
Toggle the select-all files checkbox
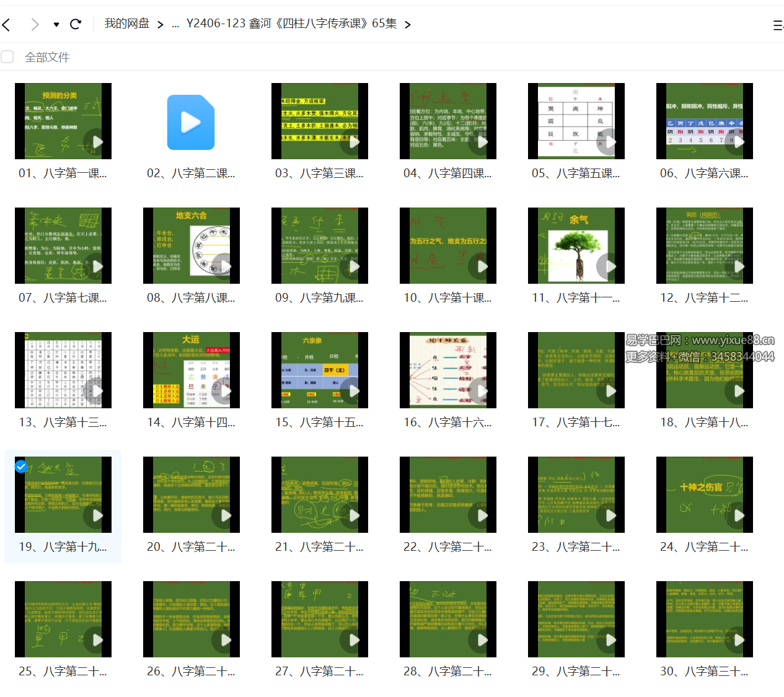coord(7,57)
